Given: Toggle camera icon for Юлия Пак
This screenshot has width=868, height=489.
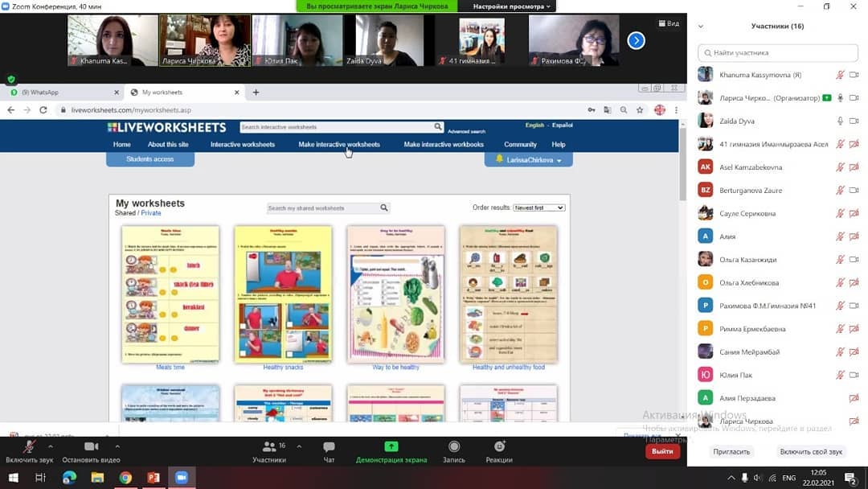Looking at the screenshot, I should [x=854, y=375].
